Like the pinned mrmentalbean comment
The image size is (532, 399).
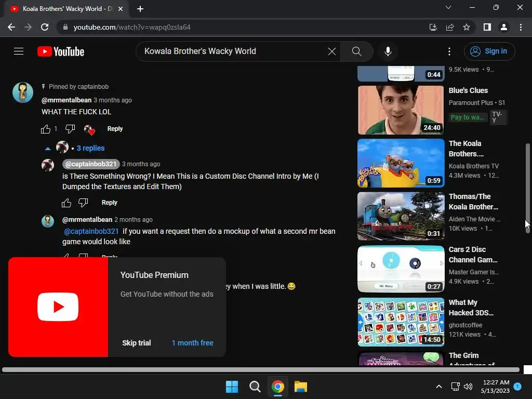(x=46, y=129)
